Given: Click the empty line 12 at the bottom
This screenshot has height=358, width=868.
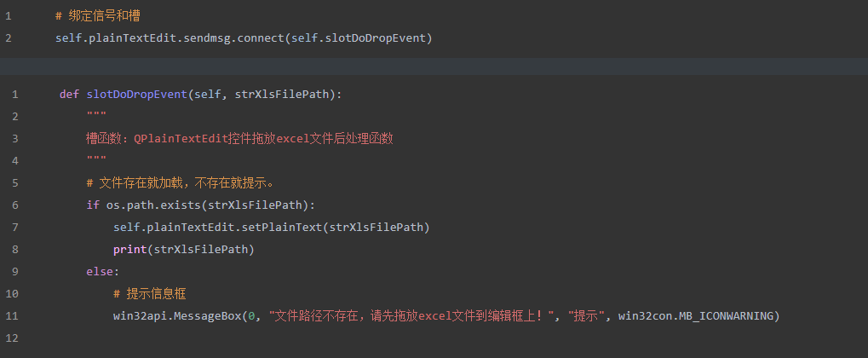Looking at the screenshot, I should [x=434, y=338].
